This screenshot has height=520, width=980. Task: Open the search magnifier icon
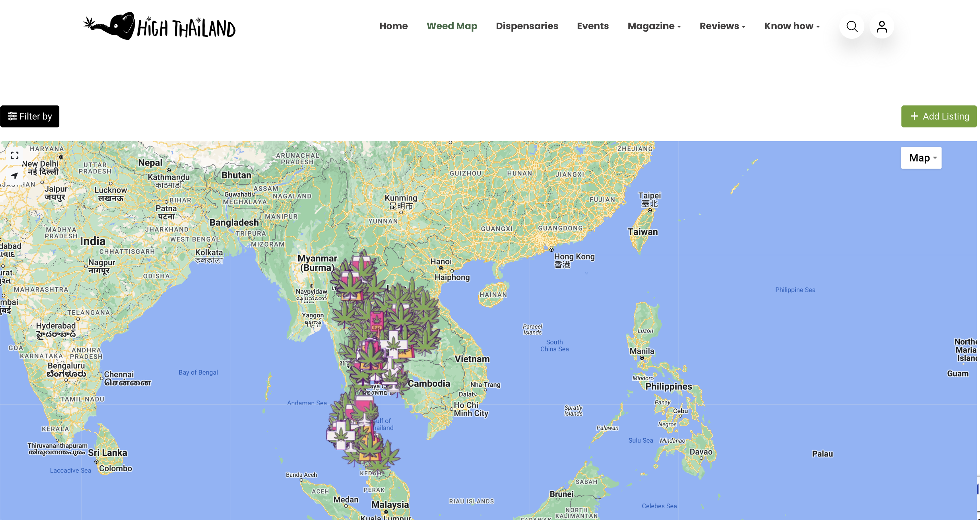point(852,26)
